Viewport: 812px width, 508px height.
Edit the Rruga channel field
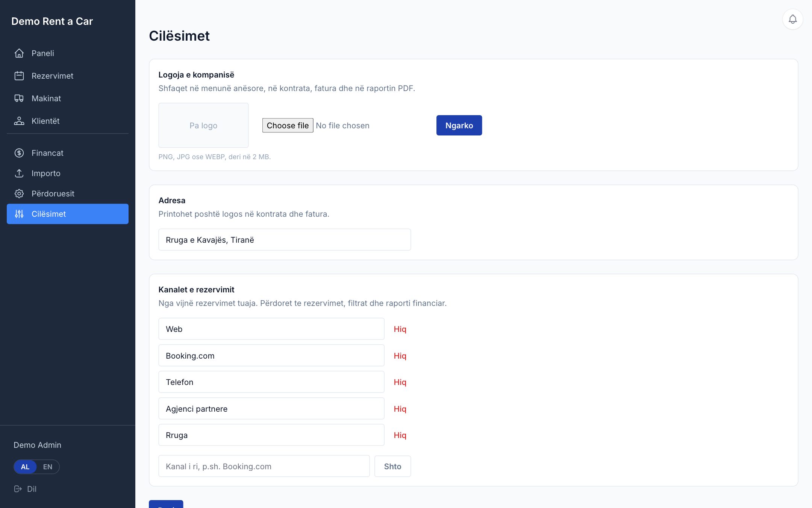(271, 435)
